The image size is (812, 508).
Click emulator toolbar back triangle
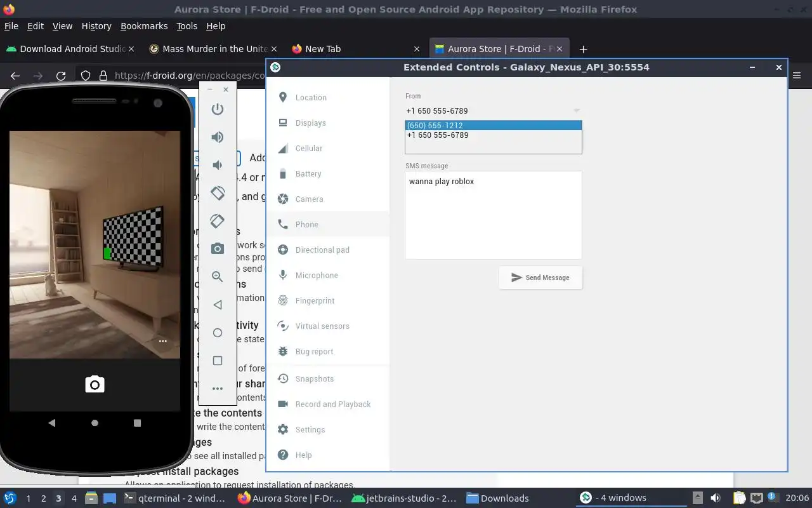[218, 305]
